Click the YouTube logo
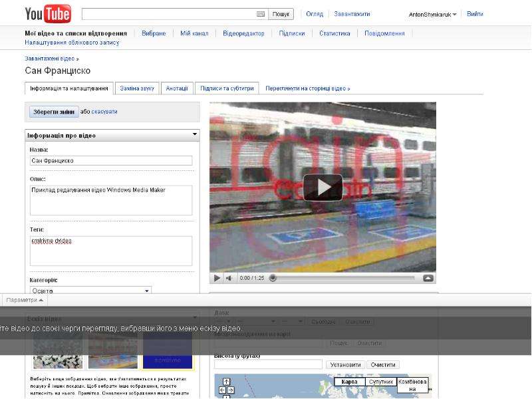This screenshot has height=399, width=532. tap(48, 14)
